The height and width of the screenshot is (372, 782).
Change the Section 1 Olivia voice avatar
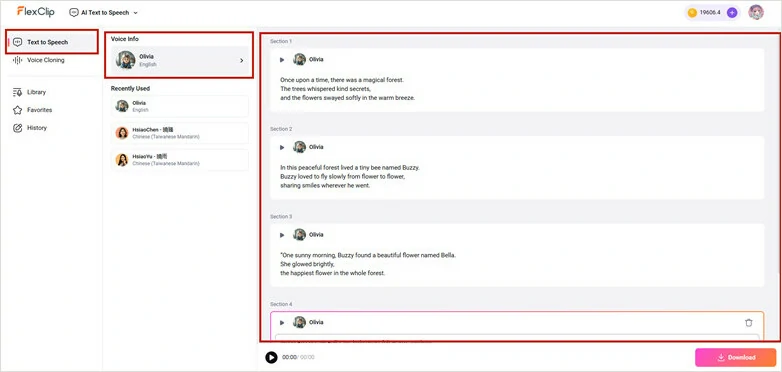tap(299, 59)
